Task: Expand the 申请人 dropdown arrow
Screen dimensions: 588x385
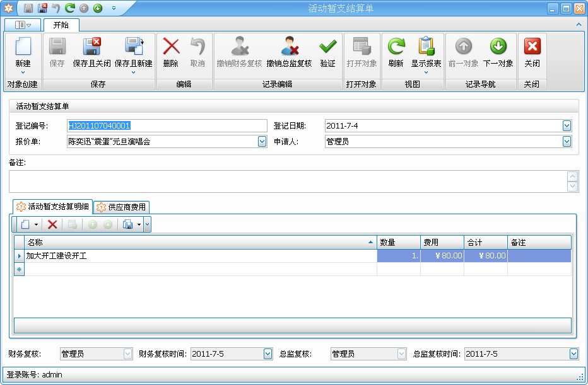Action: pos(567,142)
